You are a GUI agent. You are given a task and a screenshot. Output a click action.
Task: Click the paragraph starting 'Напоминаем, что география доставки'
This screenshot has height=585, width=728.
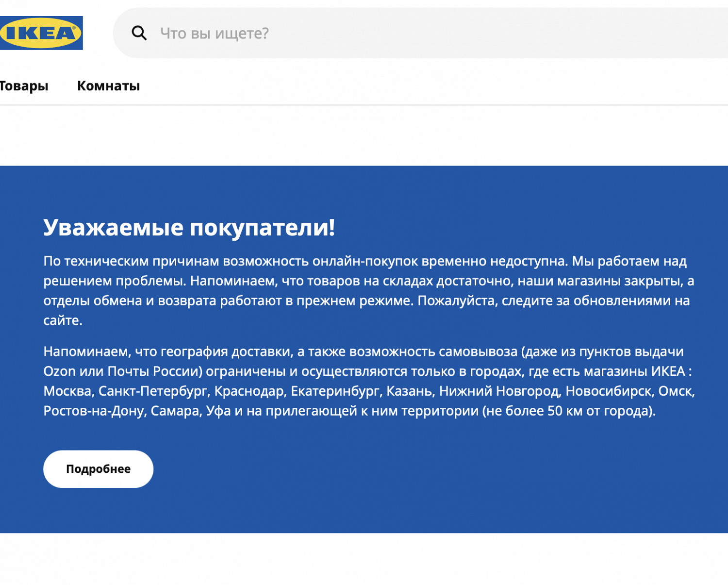coord(369,381)
